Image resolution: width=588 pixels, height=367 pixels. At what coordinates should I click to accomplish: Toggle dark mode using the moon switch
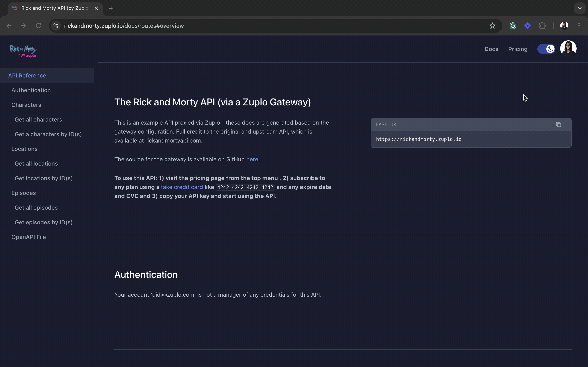(x=546, y=49)
